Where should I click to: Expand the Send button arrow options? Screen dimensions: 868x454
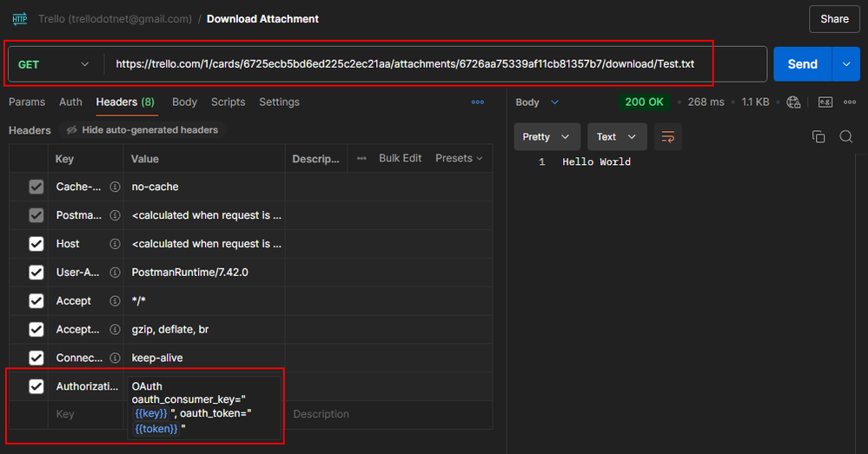tap(846, 64)
